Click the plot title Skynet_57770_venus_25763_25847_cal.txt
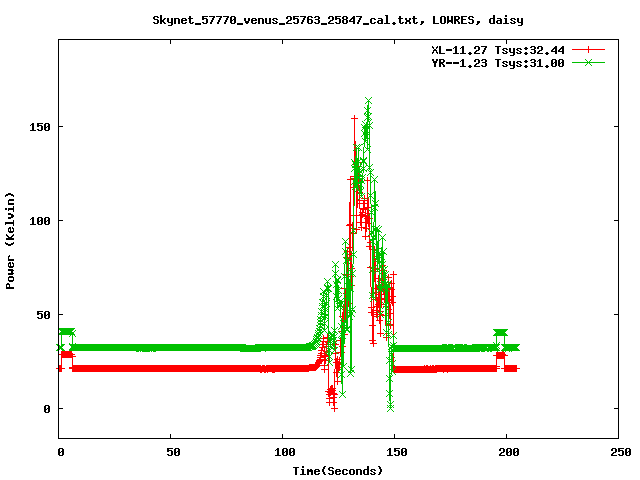The image size is (640, 480). click(338, 20)
